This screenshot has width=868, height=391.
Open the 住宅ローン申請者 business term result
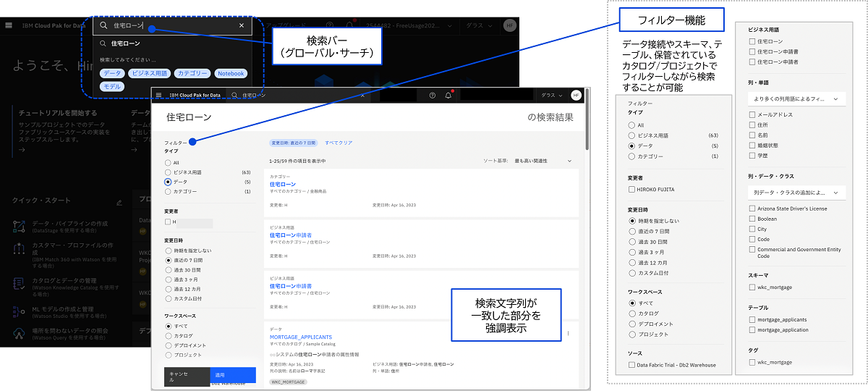[290, 235]
